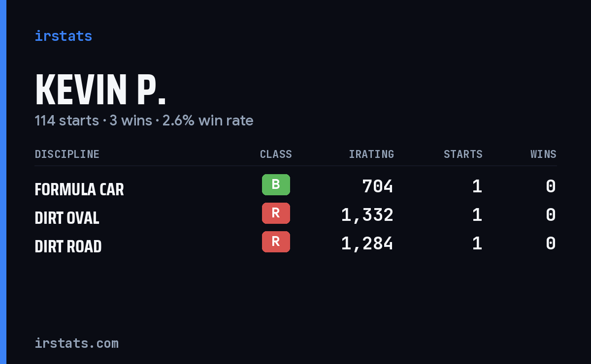Sort by the STARTS column header
The image size is (591, 364).
(463, 154)
